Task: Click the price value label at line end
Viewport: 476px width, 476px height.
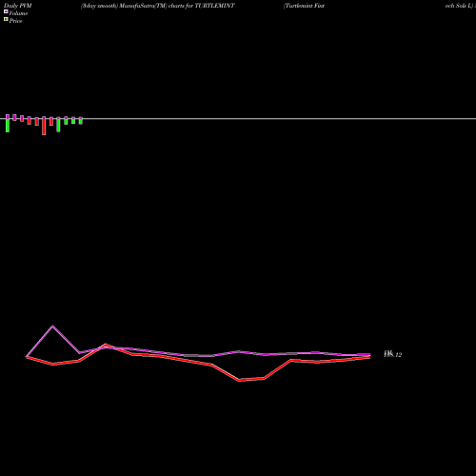Action: tap(392, 354)
